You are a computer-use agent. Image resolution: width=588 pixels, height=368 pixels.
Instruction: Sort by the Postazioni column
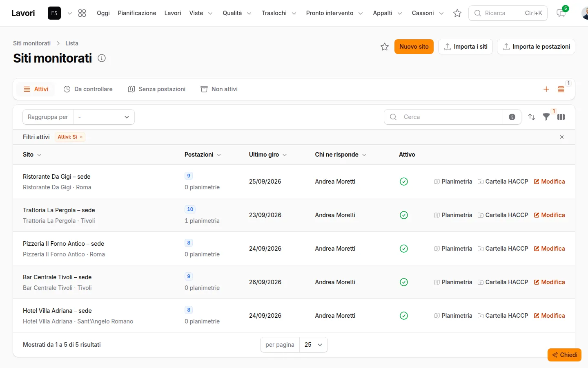[x=203, y=155]
